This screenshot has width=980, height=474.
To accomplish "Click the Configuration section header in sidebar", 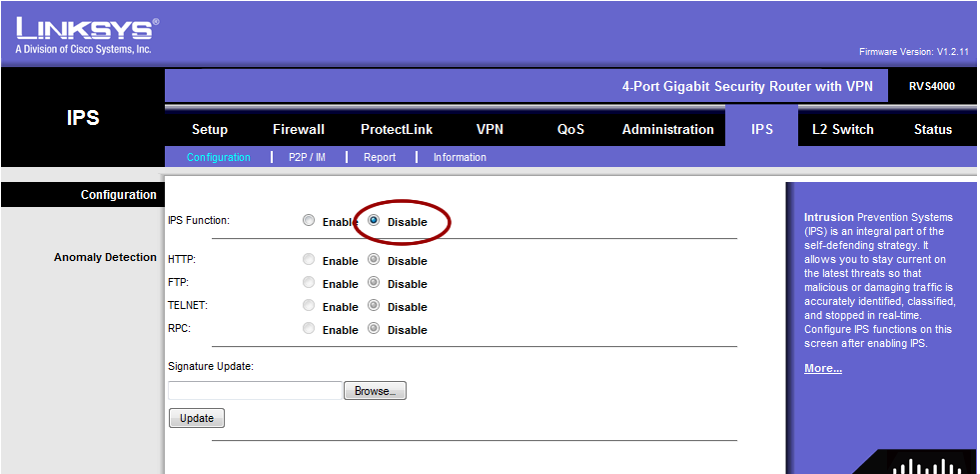I will pos(118,194).
